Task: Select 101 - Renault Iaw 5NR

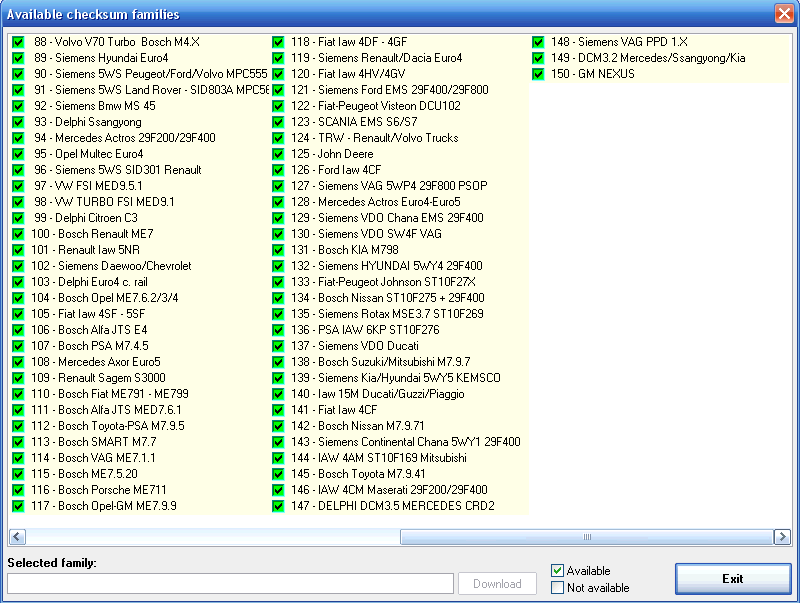Action: [x=85, y=250]
